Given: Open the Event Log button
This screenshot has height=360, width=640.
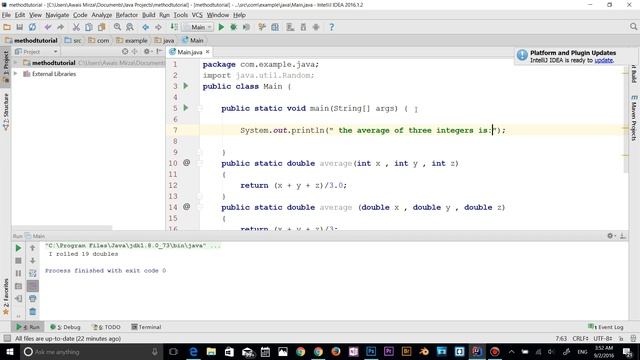Looking at the screenshot, I should [606, 327].
